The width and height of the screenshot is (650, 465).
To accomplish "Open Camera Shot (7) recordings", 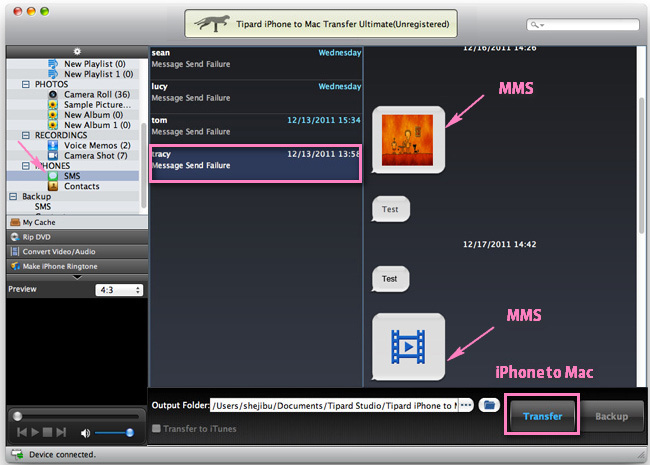I will 95,156.
